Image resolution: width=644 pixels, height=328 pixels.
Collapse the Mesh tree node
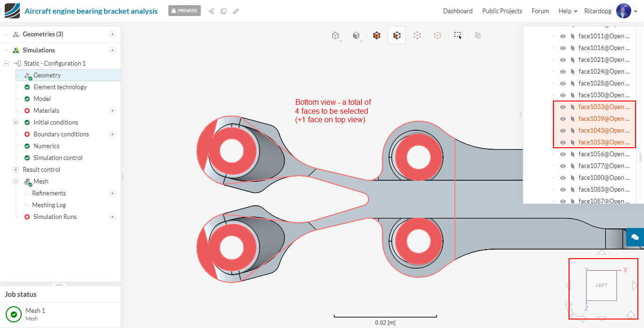(16, 181)
